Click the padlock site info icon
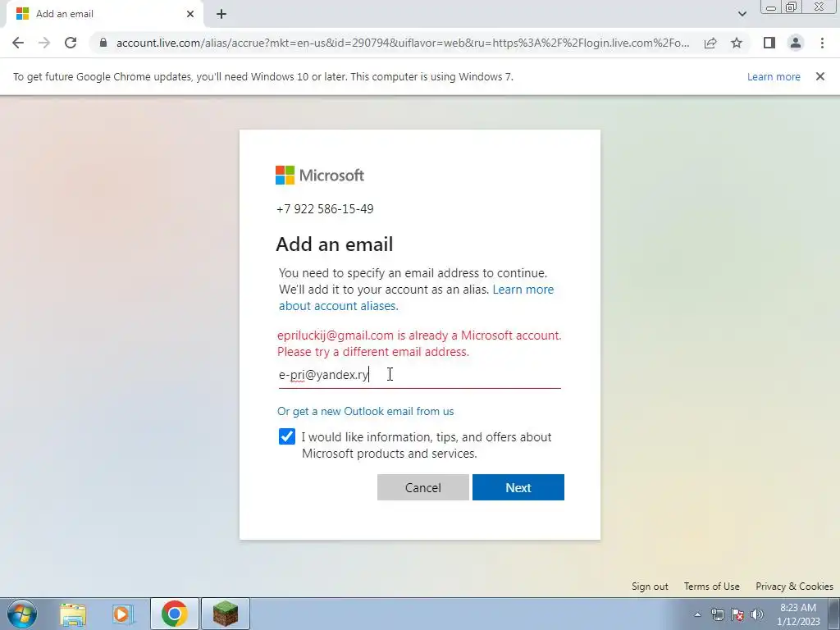Screen dimensions: 840x630 (x=103, y=43)
